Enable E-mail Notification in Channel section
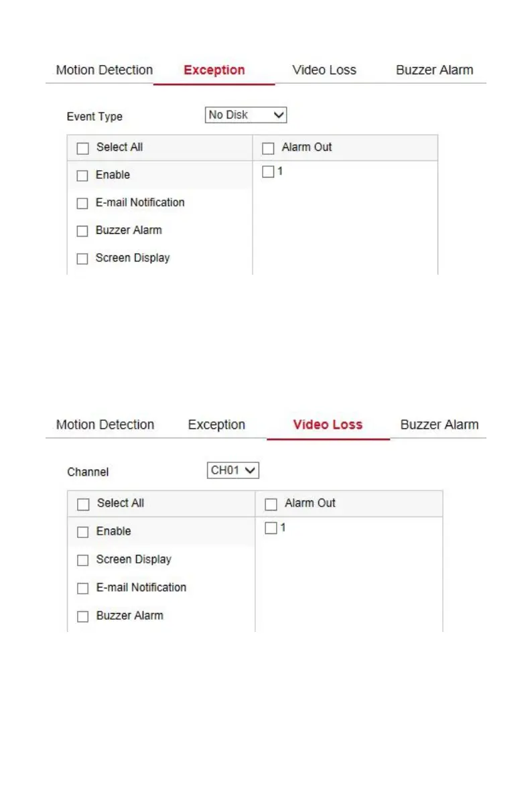 coord(83,589)
